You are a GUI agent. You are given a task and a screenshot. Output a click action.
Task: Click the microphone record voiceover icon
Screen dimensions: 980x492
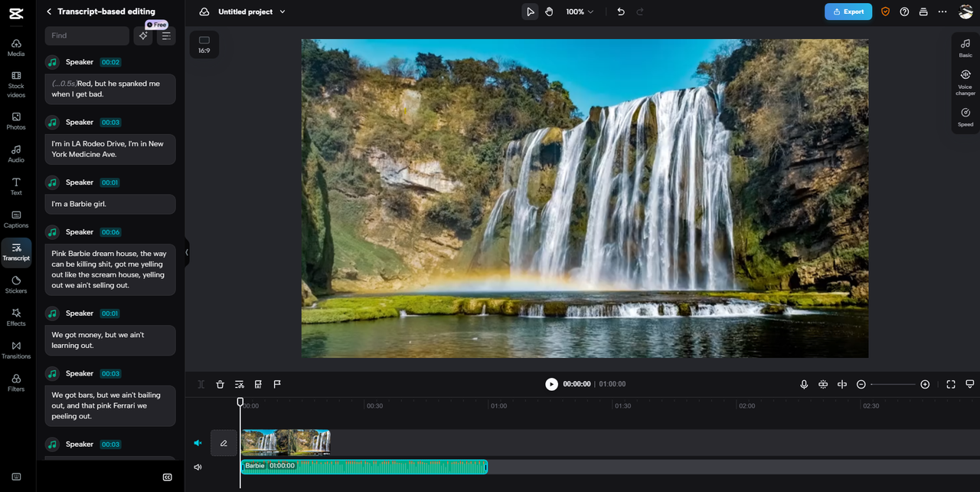point(804,384)
